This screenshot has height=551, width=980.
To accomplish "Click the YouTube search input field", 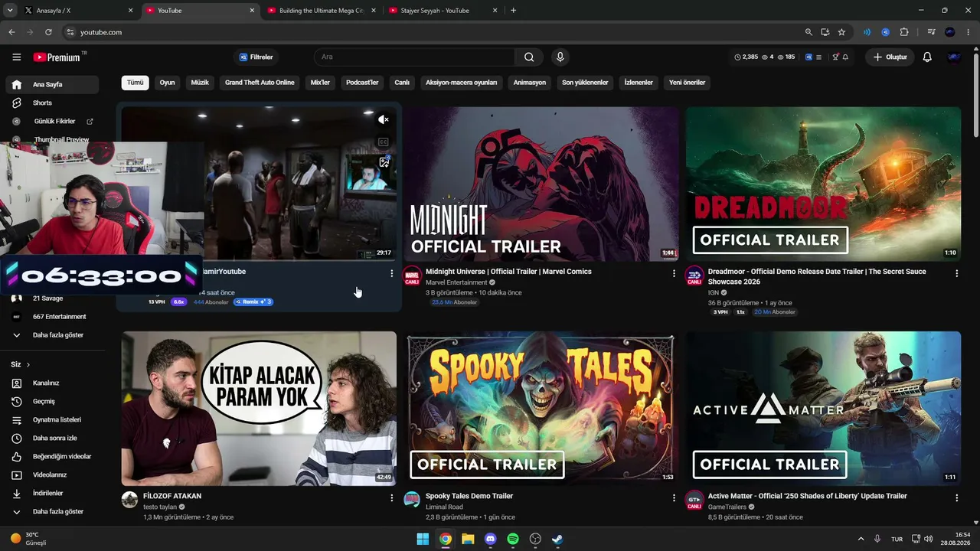I will tap(414, 57).
